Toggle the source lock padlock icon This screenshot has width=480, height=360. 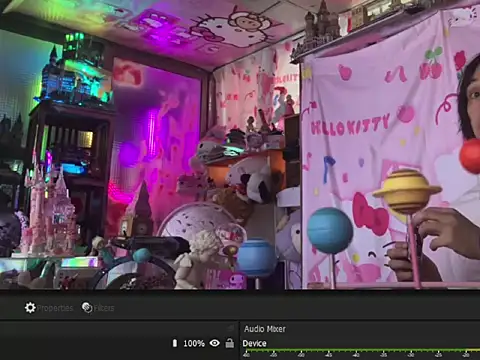230,343
